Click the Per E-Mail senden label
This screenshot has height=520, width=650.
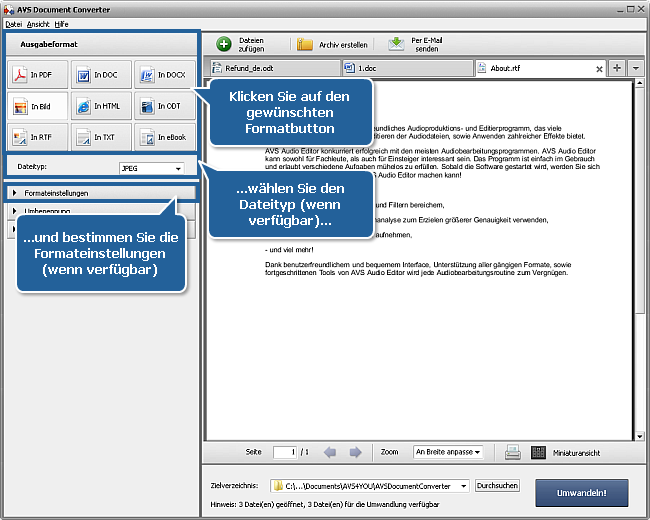pos(427,44)
